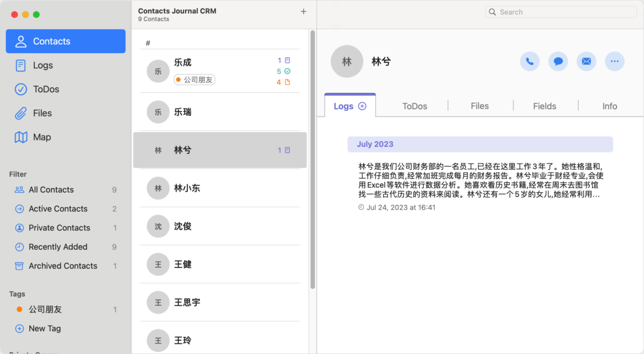
Task: Click the 乐瑞 avatar circle
Action: tap(158, 112)
